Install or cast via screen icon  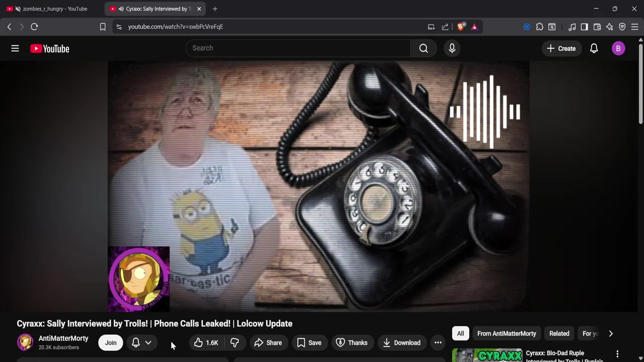pos(431,27)
